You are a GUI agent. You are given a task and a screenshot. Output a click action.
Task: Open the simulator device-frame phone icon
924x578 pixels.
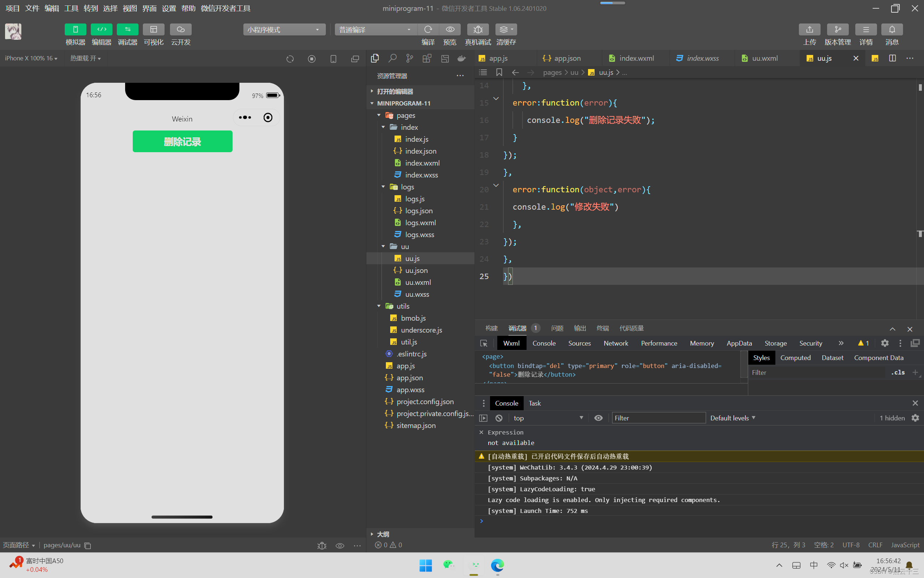333,59
